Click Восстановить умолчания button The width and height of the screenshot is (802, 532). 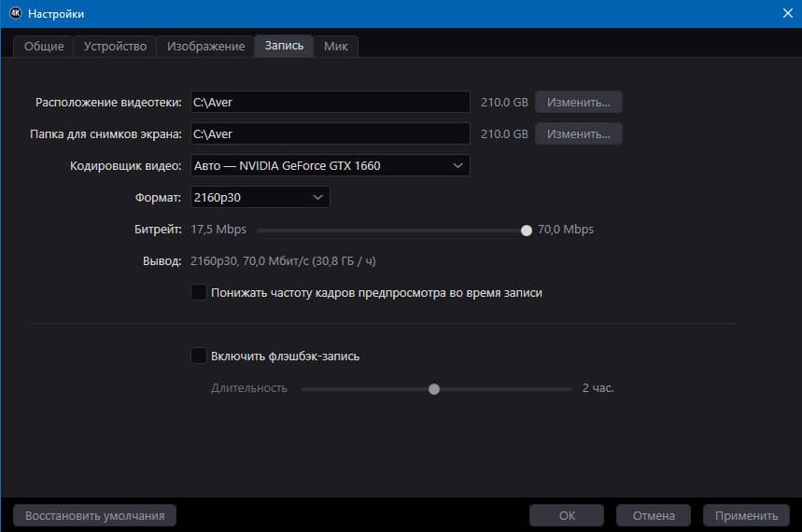(94, 515)
